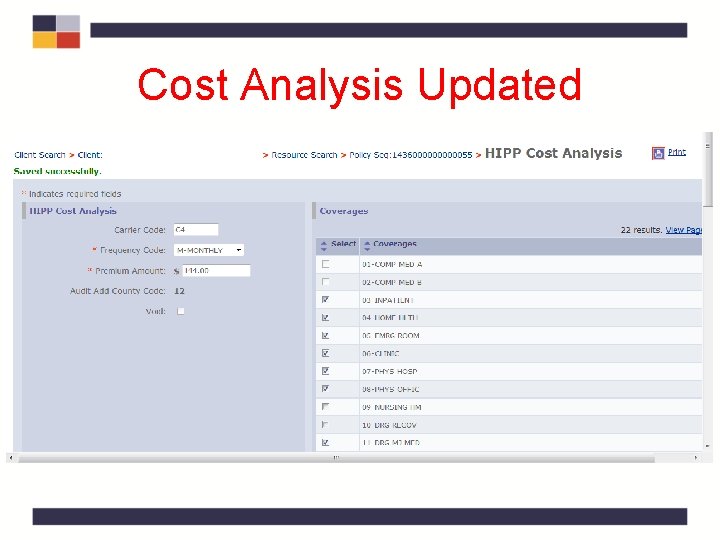Open the Print link
The height and width of the screenshot is (540, 720).
coord(677,152)
